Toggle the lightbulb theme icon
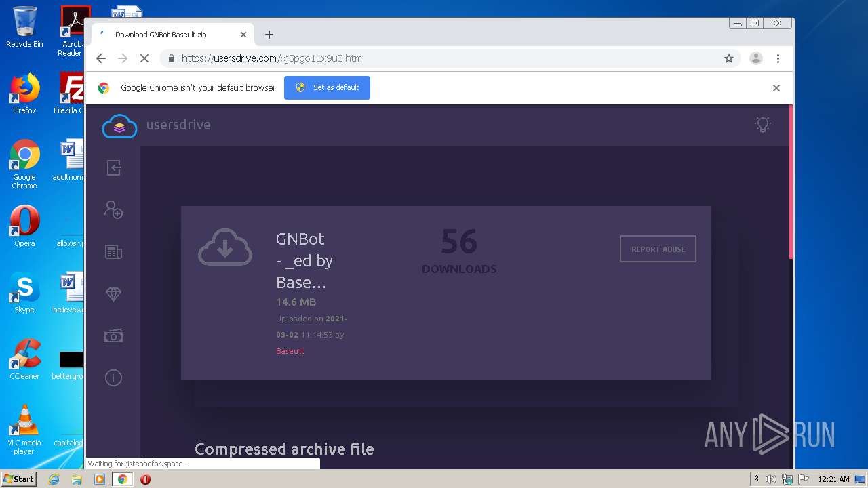The height and width of the screenshot is (488, 868). pos(763,125)
